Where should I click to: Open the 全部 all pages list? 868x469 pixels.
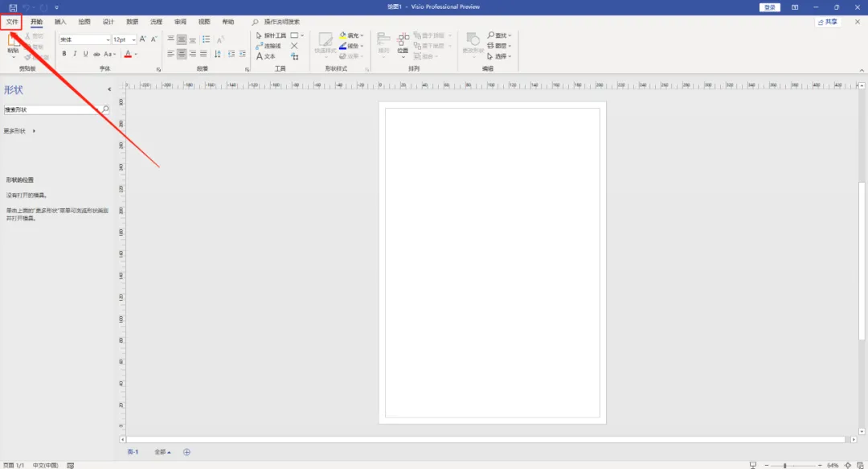162,452
